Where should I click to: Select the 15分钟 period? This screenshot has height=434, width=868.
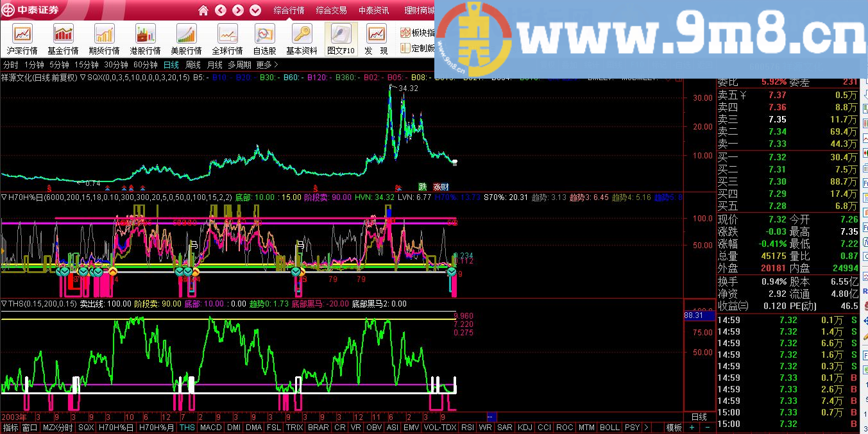pyautogui.click(x=86, y=65)
